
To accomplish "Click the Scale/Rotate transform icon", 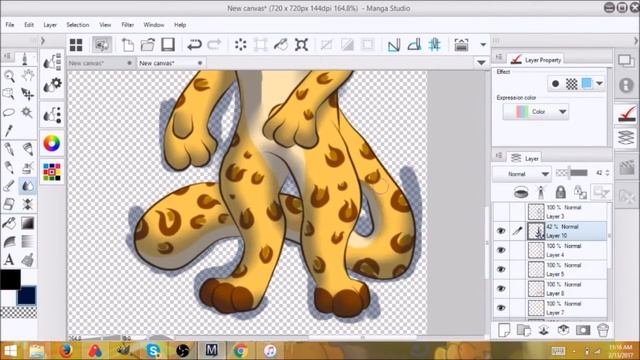I will [301, 44].
